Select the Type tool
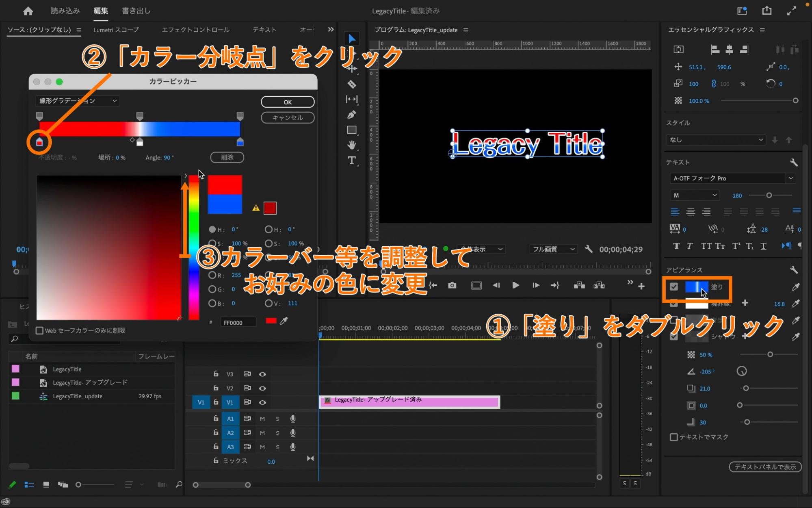 click(x=352, y=161)
